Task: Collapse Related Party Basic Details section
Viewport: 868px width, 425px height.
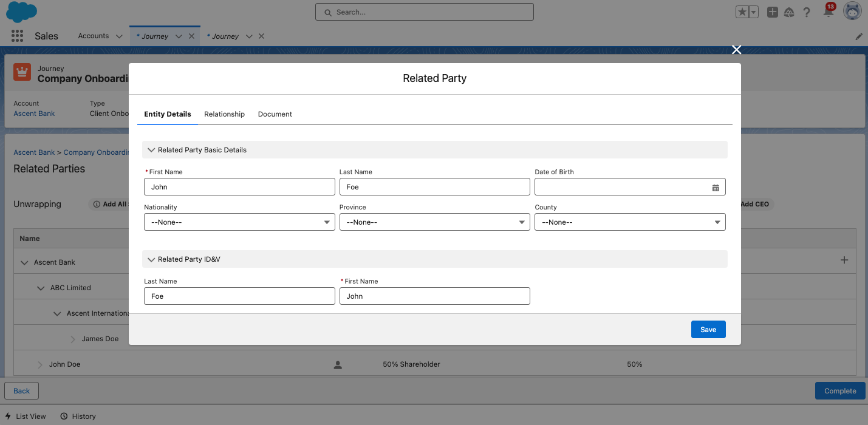Action: 152,150
